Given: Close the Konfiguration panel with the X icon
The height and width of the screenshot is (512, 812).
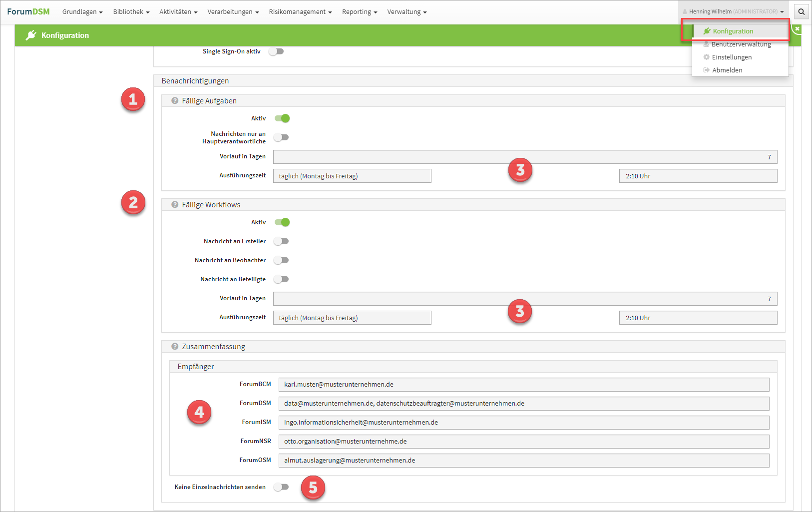Looking at the screenshot, I should (x=797, y=29).
